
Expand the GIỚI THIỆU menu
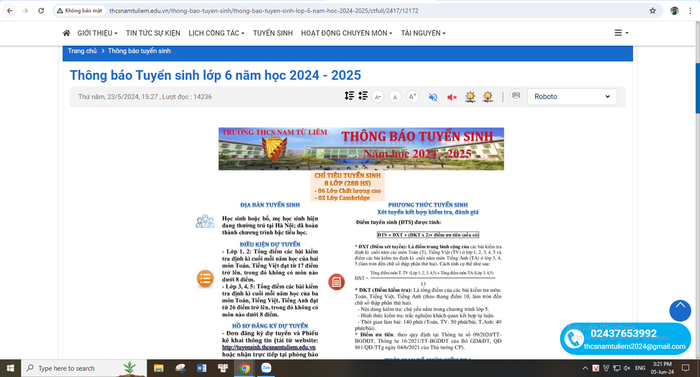[x=97, y=33]
